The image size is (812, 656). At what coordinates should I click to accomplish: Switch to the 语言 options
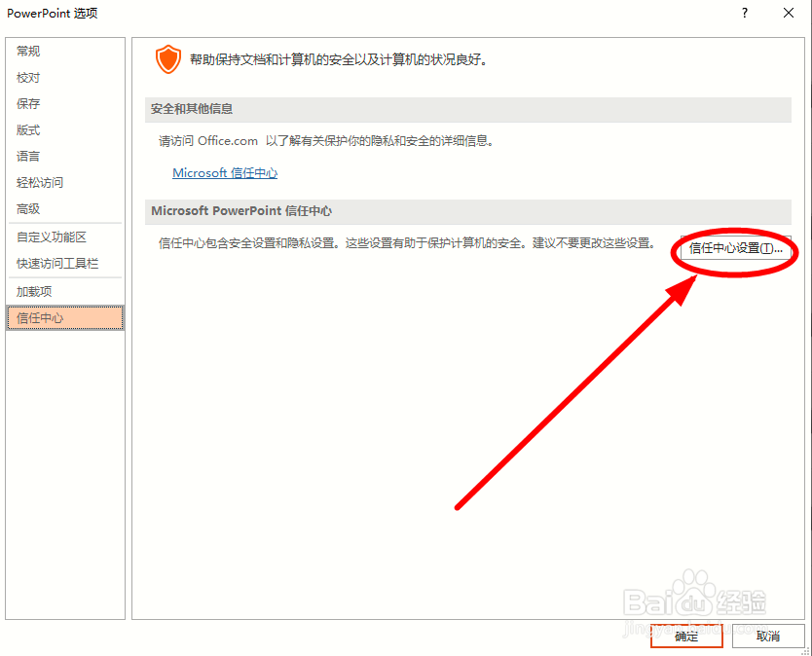(x=64, y=157)
